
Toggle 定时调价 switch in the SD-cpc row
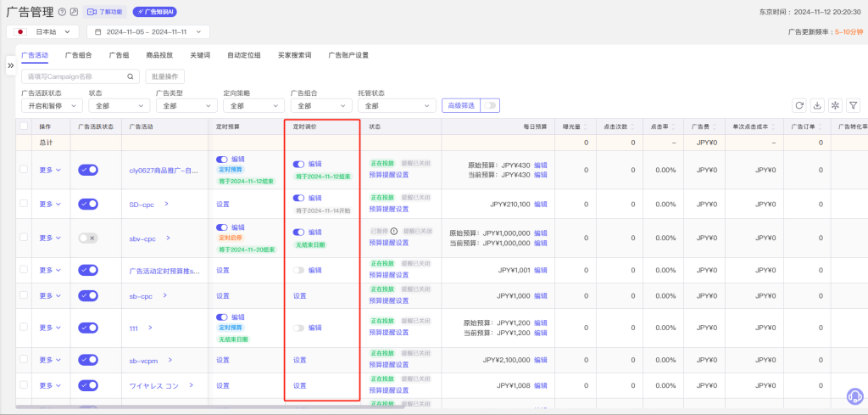299,198
